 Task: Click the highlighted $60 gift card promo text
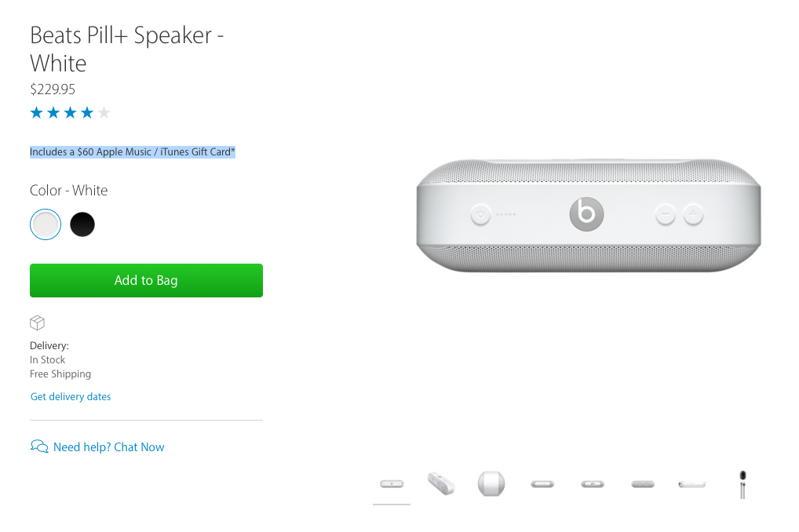point(133,151)
